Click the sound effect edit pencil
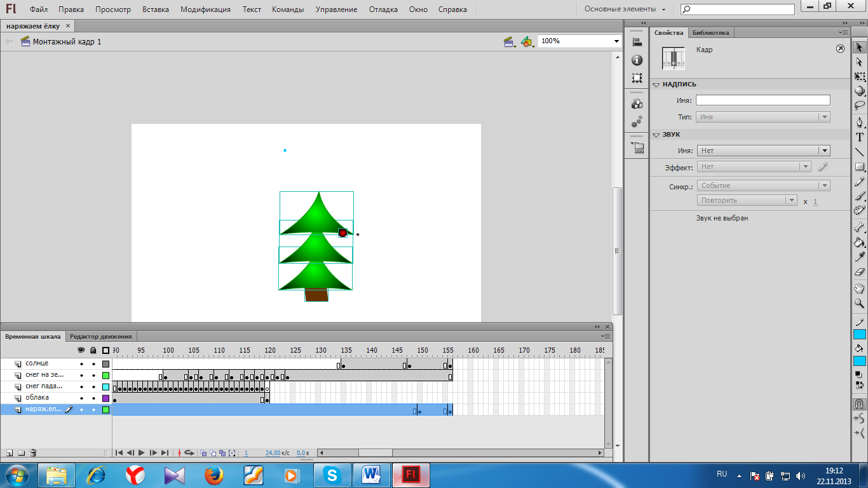This screenshot has width=868, height=488. [823, 166]
